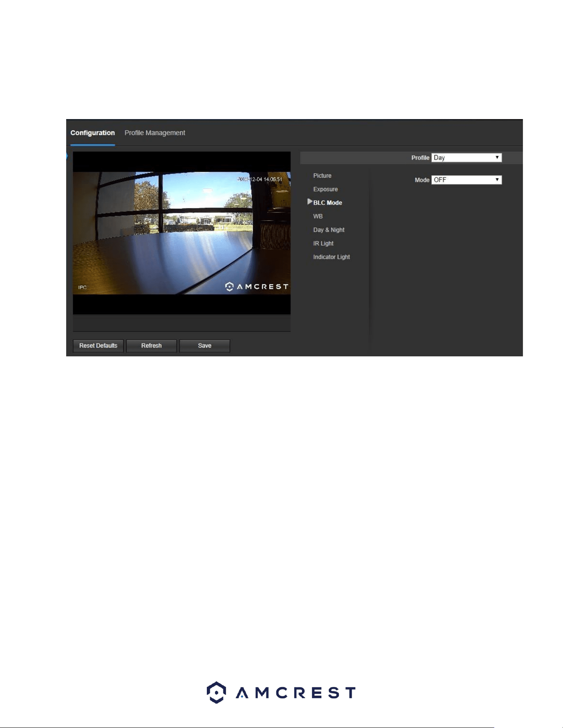The image size is (563, 728).
Task: Click the timestamp overlay on the video
Action: [260, 179]
